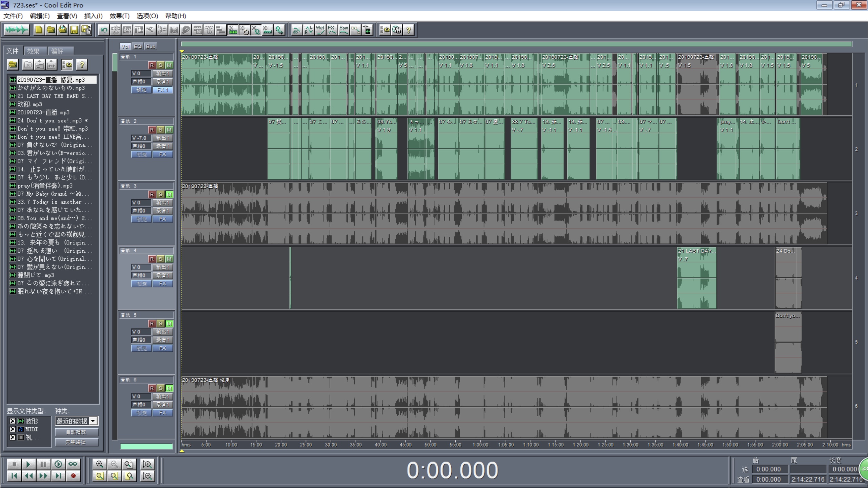Open the 最近的数据 sort dropdown
Screen dimensions: 868x488
[x=93, y=421]
